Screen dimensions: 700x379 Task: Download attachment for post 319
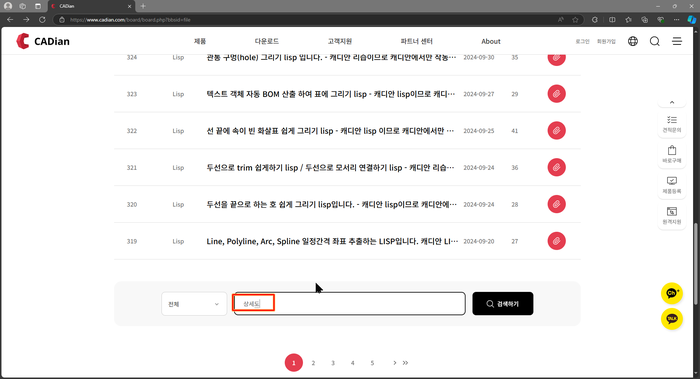point(556,241)
